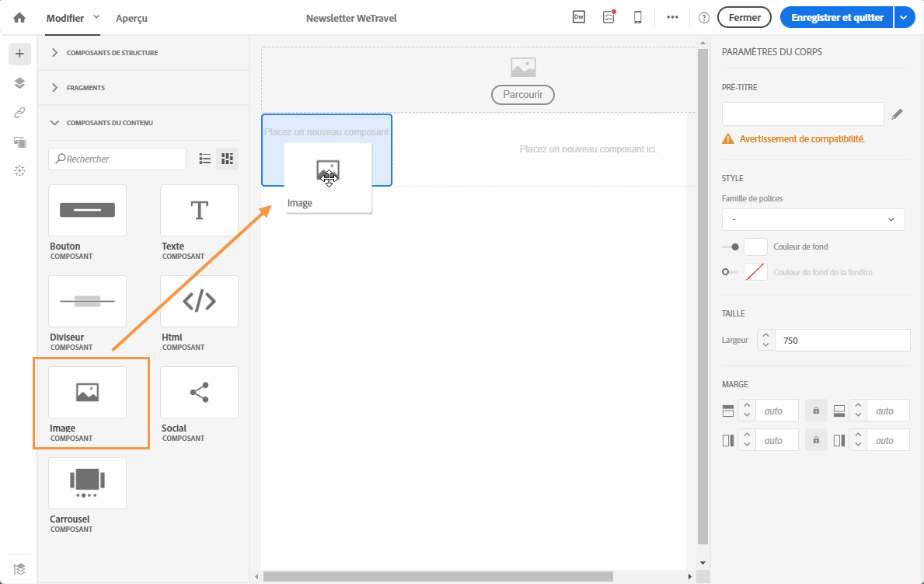Screen dimensions: 924x584
Task: Open Avertissement de compatibilité link
Action: [802, 139]
